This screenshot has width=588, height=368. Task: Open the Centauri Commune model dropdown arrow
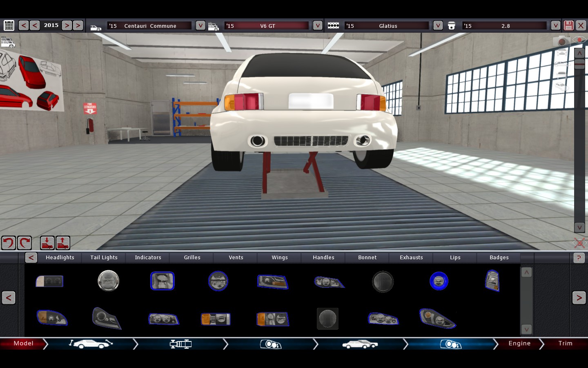click(200, 25)
